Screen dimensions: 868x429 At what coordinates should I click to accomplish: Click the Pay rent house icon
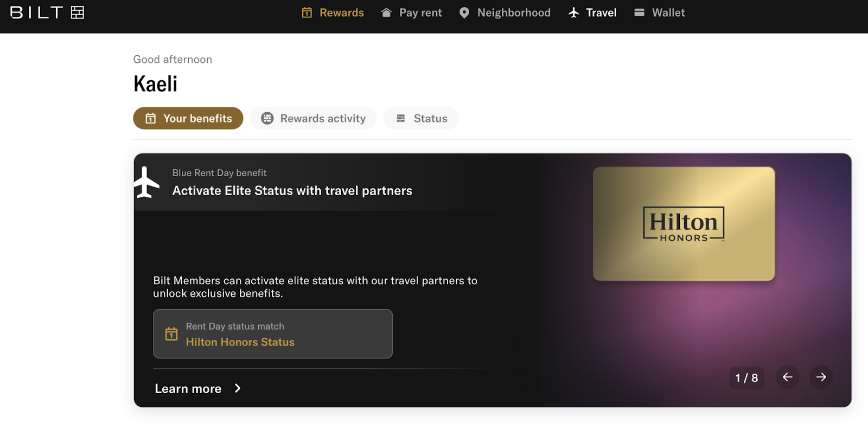click(x=386, y=12)
